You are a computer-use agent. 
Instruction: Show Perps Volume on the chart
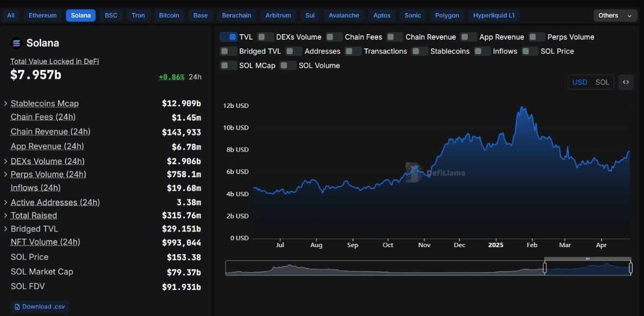coord(537,37)
